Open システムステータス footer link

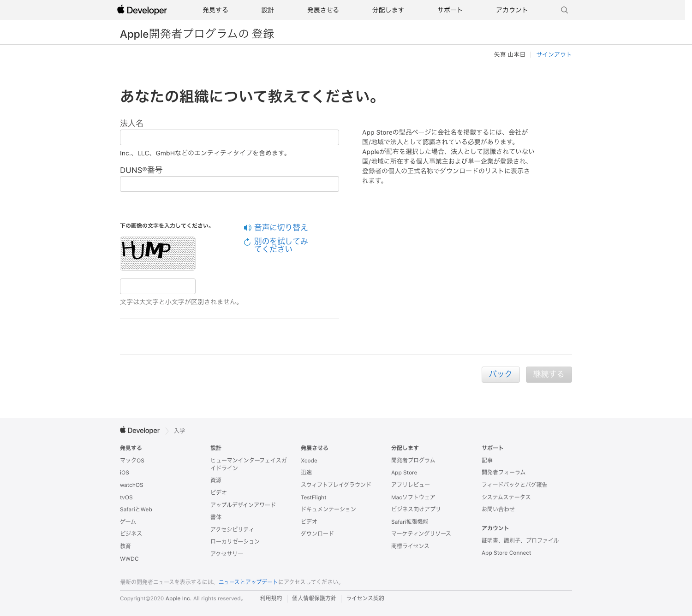click(x=506, y=497)
